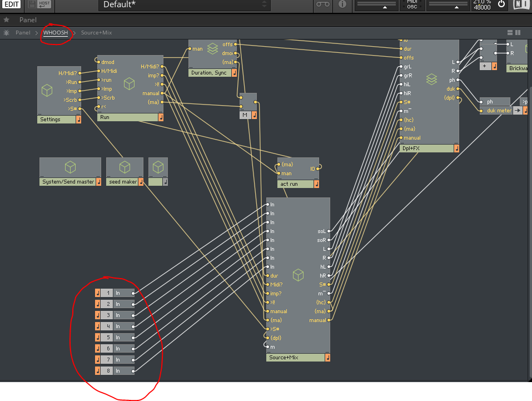This screenshot has width=532, height=401.
Task: Click the seed maker macro cube
Action: [125, 166]
